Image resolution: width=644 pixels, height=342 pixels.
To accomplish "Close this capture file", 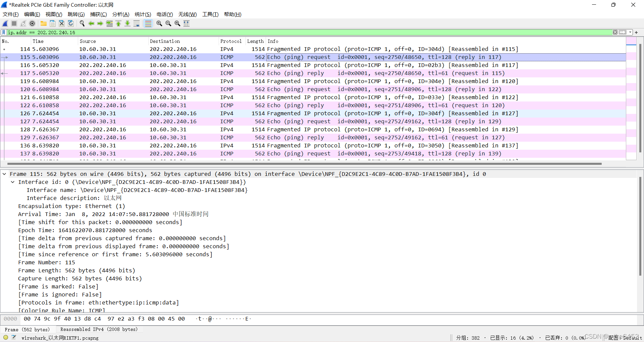I will (62, 23).
